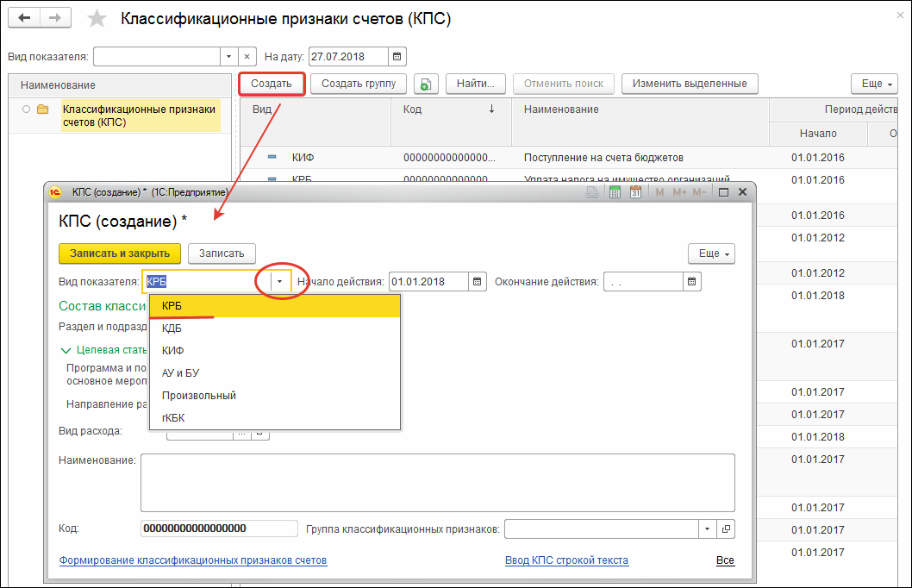Go forward with the right arrow button
The height and width of the screenshot is (588, 912).
pyautogui.click(x=55, y=18)
